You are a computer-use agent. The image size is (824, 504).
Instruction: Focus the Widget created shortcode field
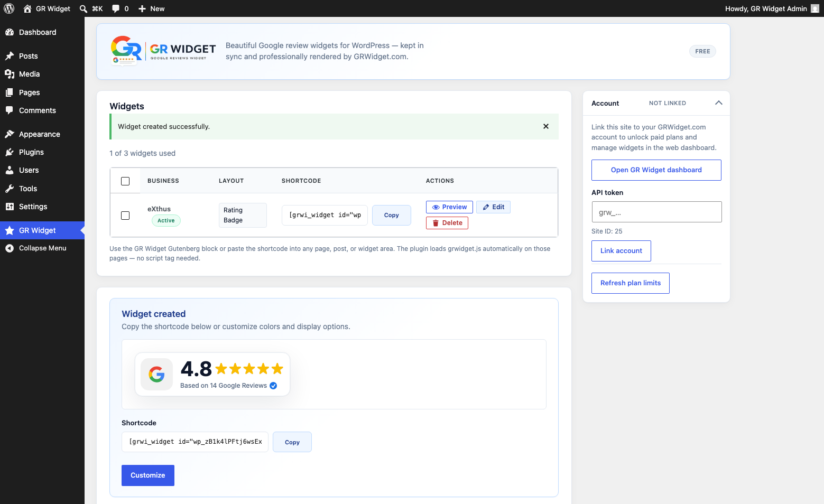pyautogui.click(x=195, y=442)
